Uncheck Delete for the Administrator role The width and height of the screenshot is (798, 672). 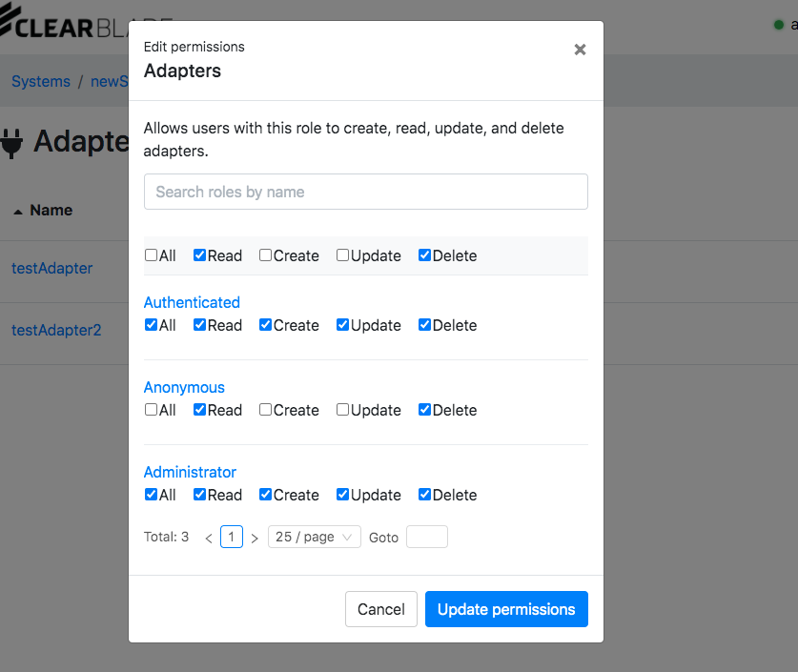(x=425, y=495)
